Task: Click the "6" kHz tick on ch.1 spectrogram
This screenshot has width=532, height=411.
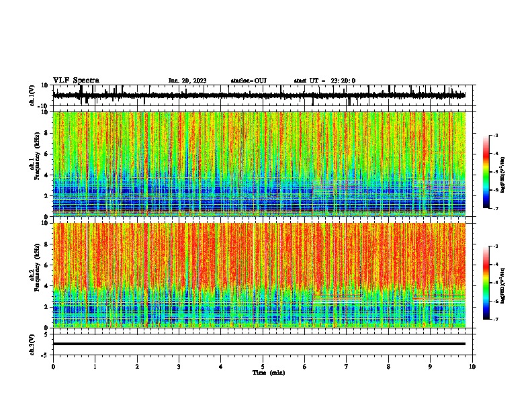Action: pos(47,154)
